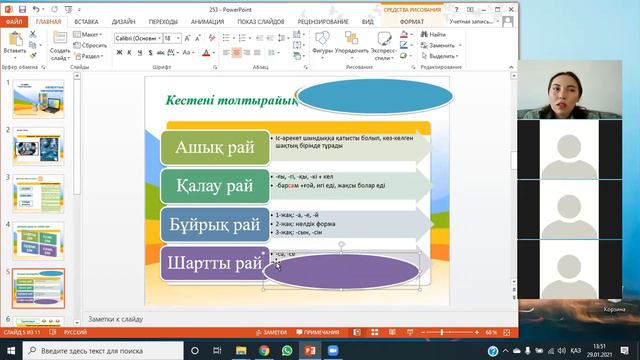
Task: Open Zoom app from the taskbar
Action: coord(333,351)
